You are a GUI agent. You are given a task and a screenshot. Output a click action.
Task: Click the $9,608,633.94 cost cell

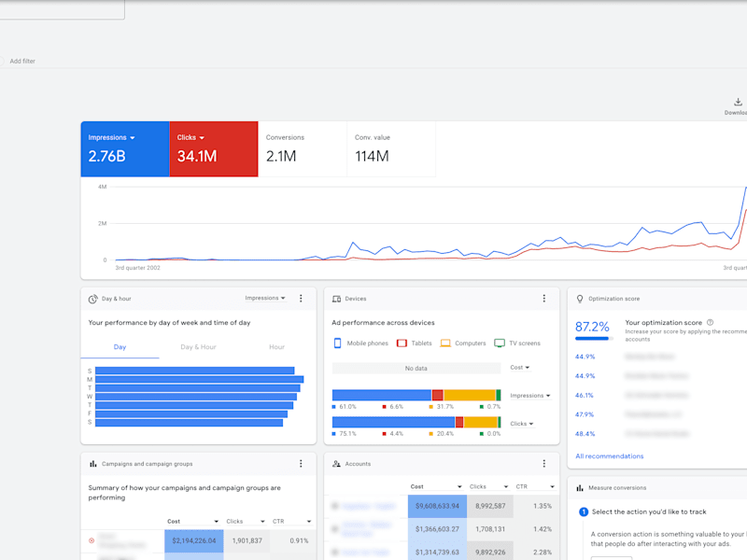pyautogui.click(x=437, y=506)
